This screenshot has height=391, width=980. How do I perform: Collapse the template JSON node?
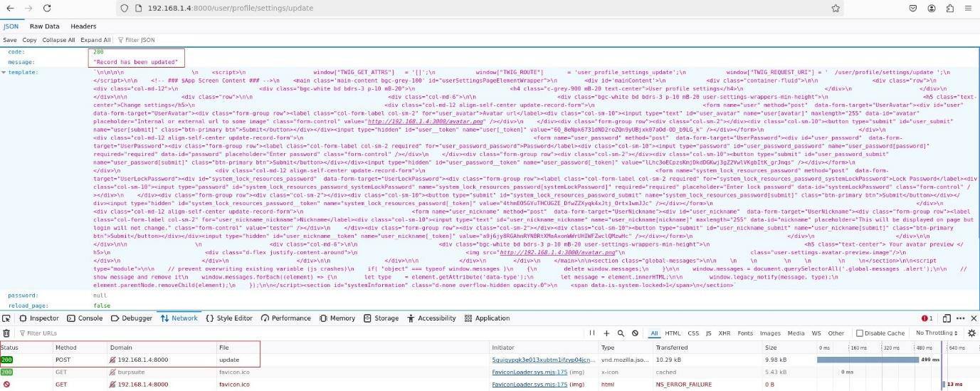4,72
